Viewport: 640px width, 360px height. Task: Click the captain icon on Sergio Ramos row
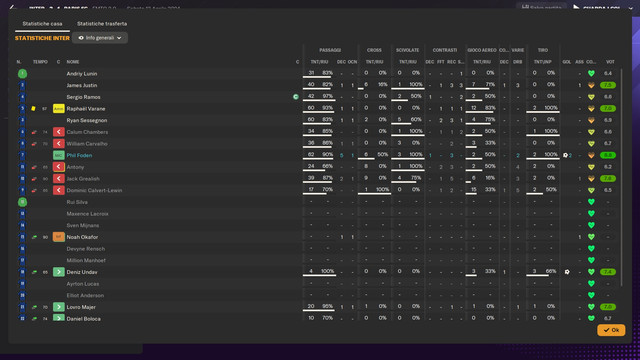[x=296, y=97]
